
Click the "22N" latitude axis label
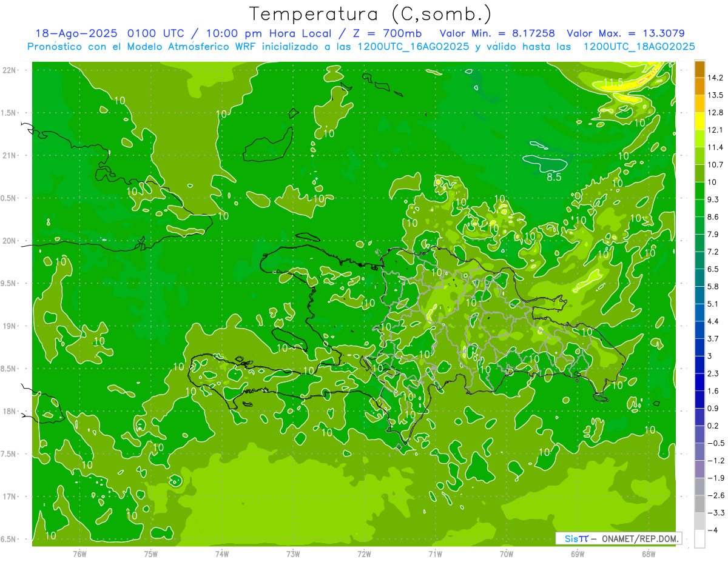click(x=10, y=70)
